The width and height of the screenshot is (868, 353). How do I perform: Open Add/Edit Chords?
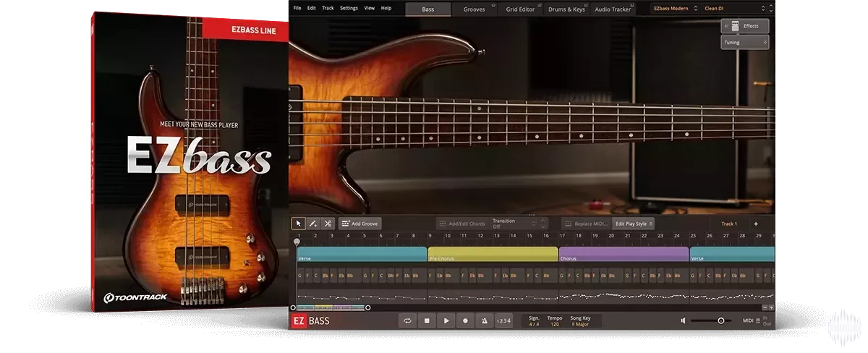(x=461, y=224)
